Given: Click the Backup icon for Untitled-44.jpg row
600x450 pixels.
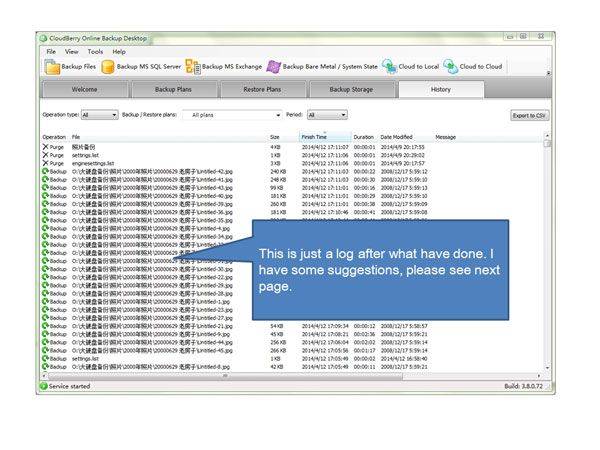Looking at the screenshot, I should pos(46,342).
